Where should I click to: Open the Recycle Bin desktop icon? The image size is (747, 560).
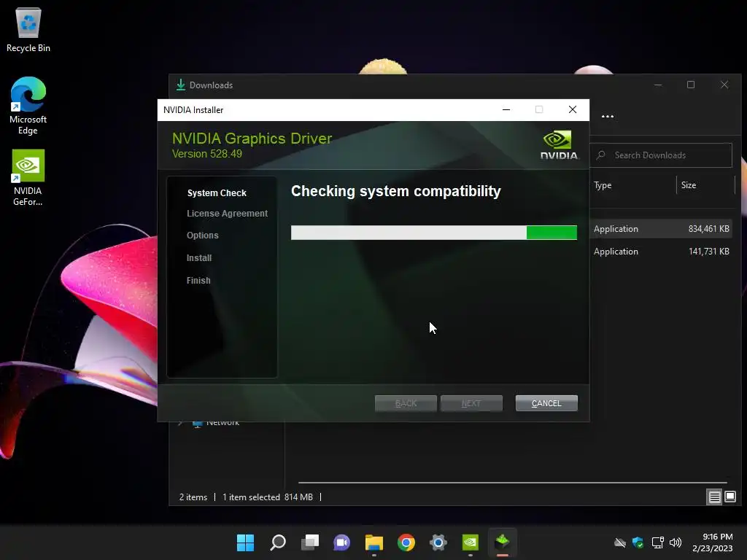[28, 29]
